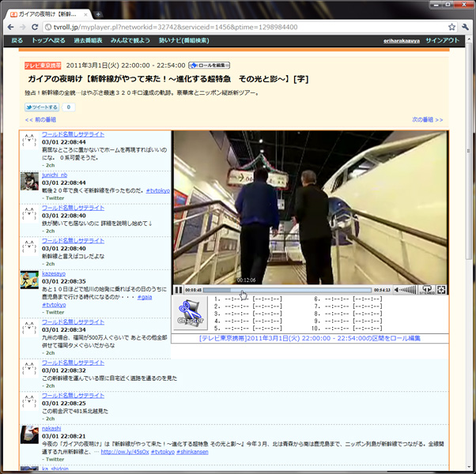Screen dimensions: 476x474
Task: Reload the page with the refresh icon
Action: (x=41, y=27)
